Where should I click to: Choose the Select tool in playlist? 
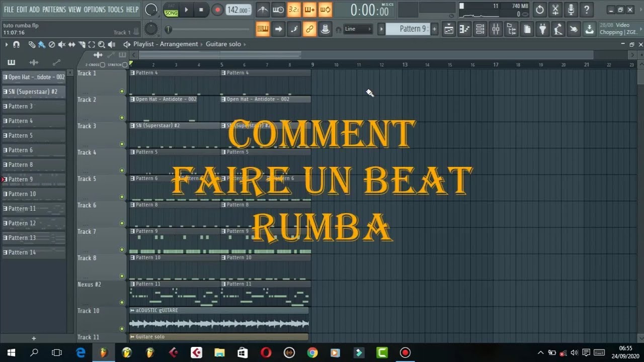click(x=92, y=44)
